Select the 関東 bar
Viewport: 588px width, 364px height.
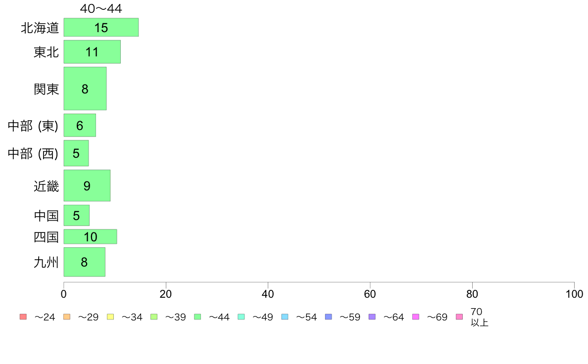85,89
